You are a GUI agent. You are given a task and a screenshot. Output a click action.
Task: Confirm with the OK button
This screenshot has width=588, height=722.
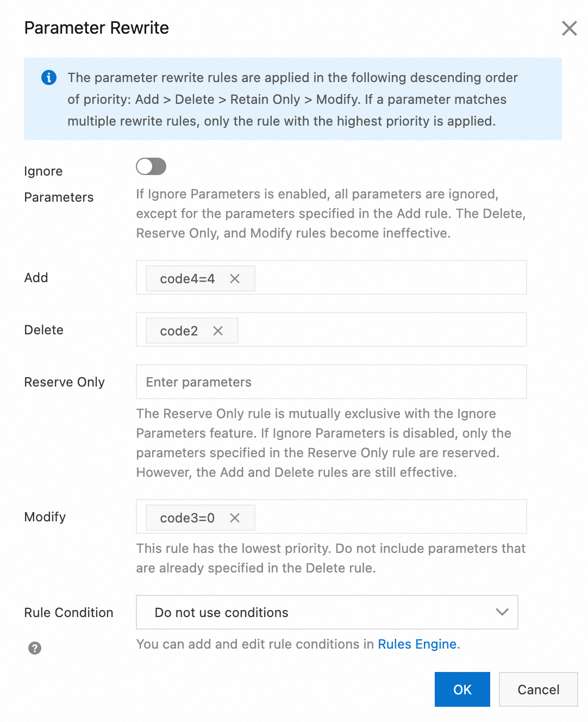(462, 689)
